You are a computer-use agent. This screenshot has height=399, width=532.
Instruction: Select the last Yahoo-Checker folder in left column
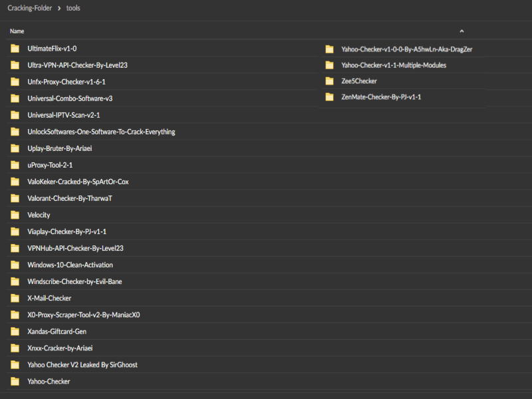point(49,381)
